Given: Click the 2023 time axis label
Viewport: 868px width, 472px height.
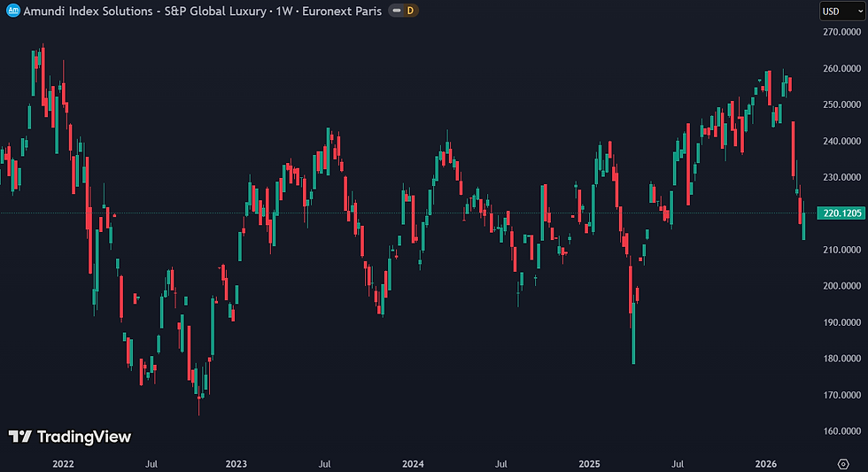Looking at the screenshot, I should (x=236, y=464).
